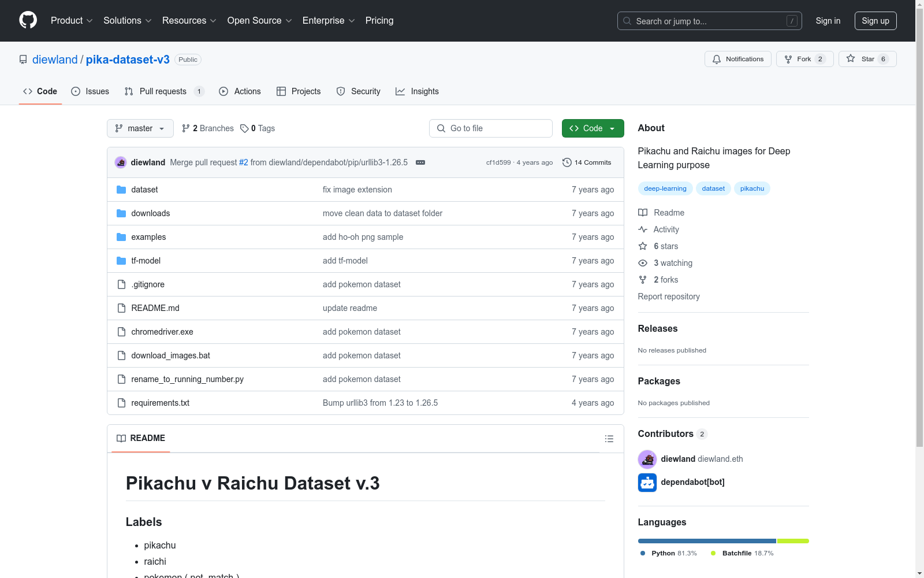
Task: Click the Go to file search box
Action: tap(491, 128)
